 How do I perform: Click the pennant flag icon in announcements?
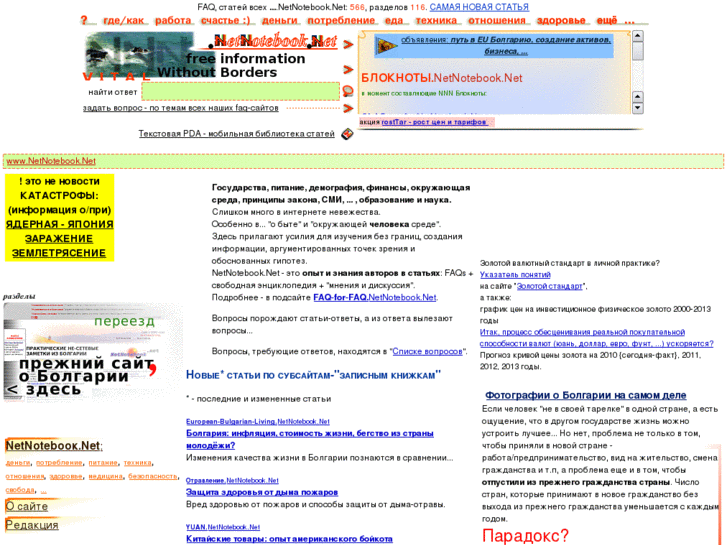click(x=387, y=45)
